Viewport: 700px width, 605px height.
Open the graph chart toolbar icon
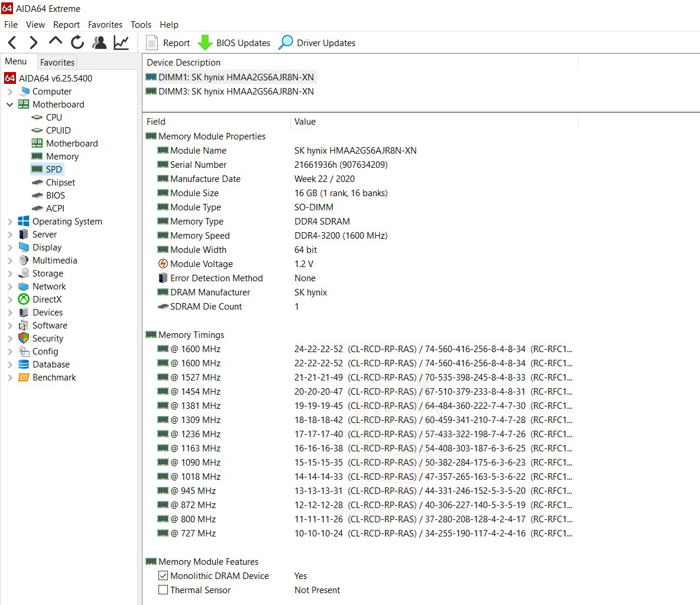121,43
